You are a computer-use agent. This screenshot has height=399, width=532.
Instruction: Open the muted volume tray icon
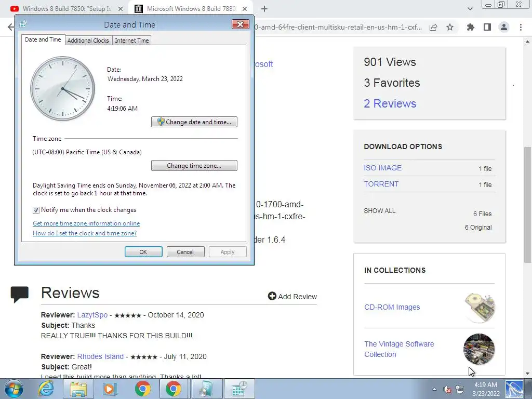coord(447,390)
